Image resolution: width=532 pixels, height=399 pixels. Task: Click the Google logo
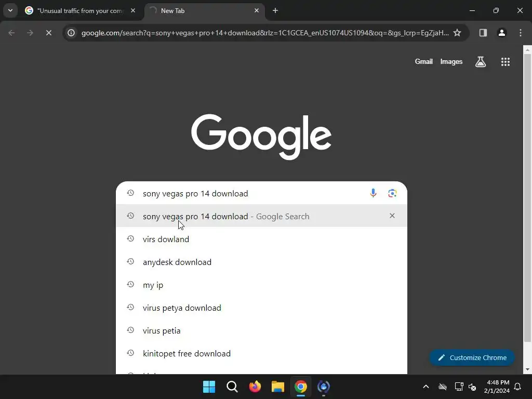[261, 137]
